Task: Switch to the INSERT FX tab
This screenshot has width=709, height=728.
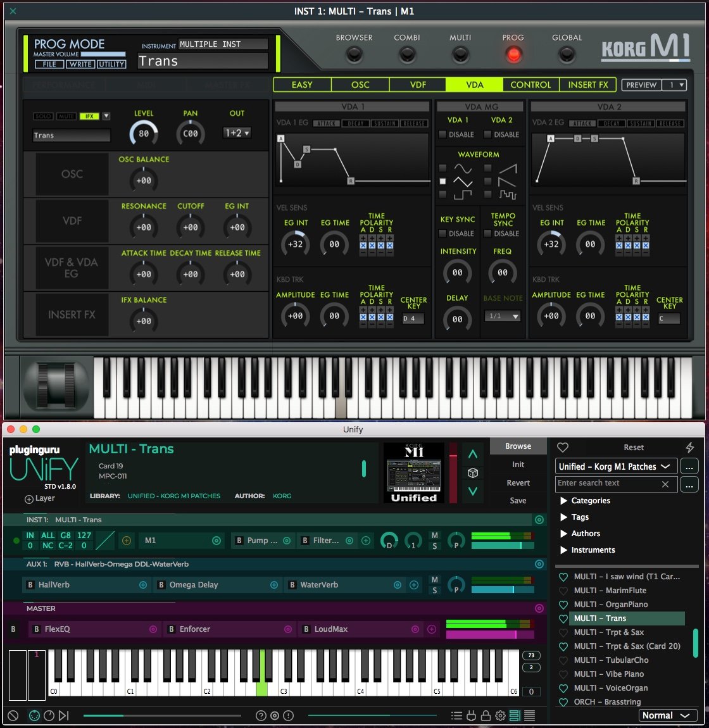Action: pos(588,85)
